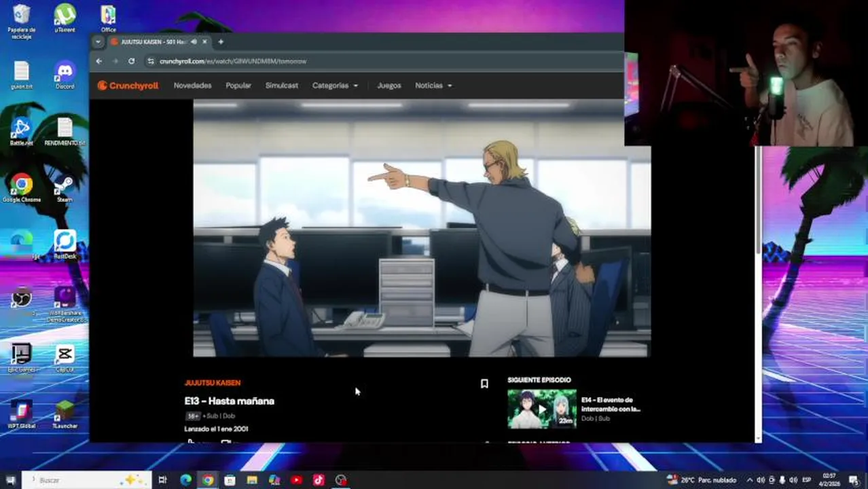
Task: Select the Epic Games desktop icon
Action: pyautogui.click(x=22, y=358)
